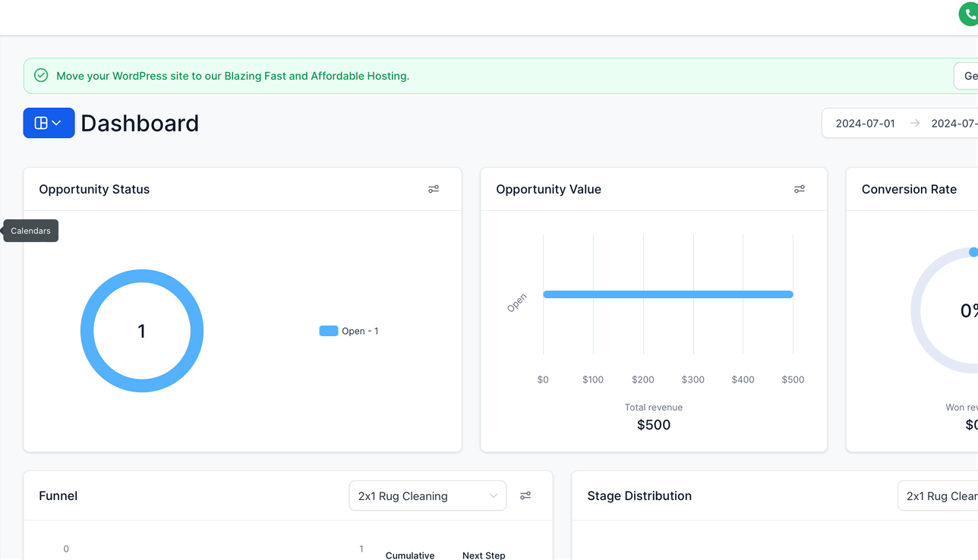Click the Open bar in Opportunity Value chart
Screen dimensions: 978x560
point(668,294)
